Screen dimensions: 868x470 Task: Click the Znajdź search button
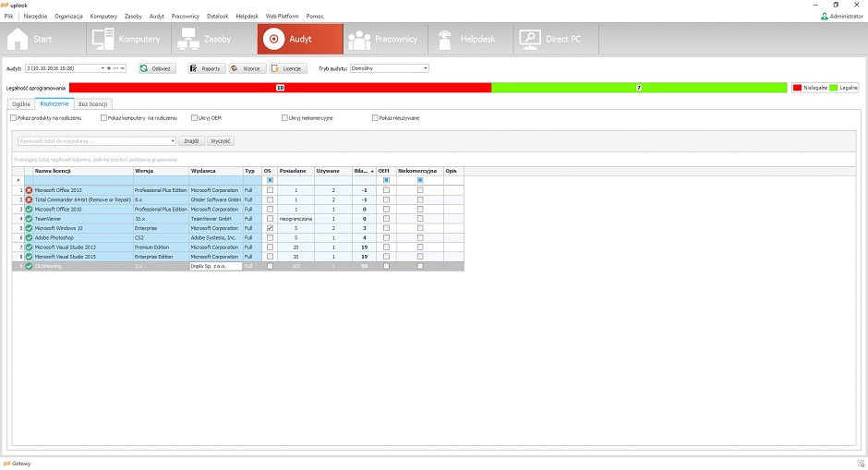tap(191, 141)
